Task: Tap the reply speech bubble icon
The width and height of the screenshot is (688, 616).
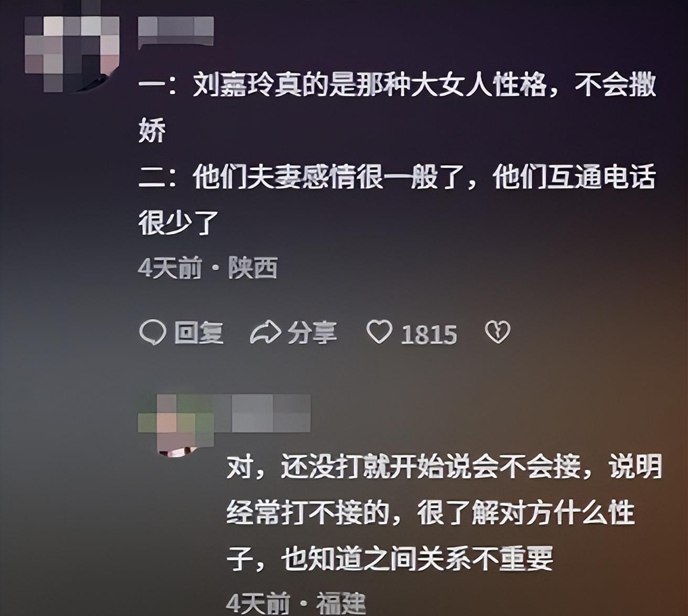Action: pyautogui.click(x=153, y=333)
